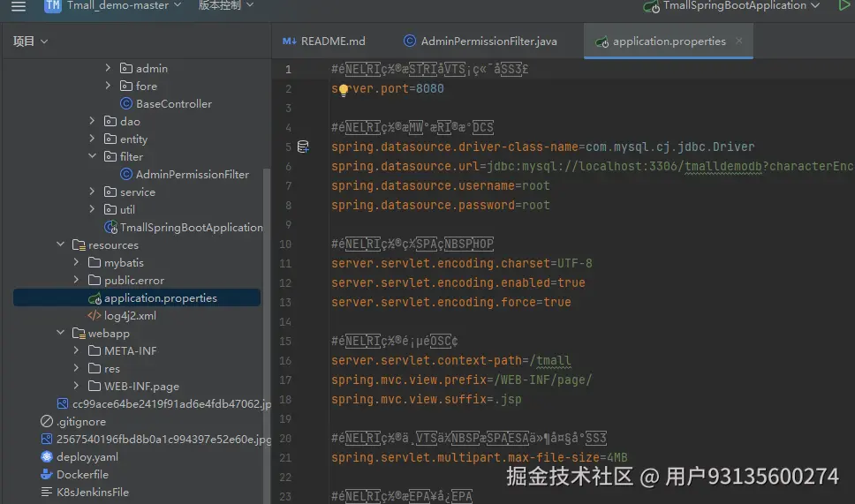Expand the admin package folder
This screenshot has height=504, width=855.
[x=108, y=68]
